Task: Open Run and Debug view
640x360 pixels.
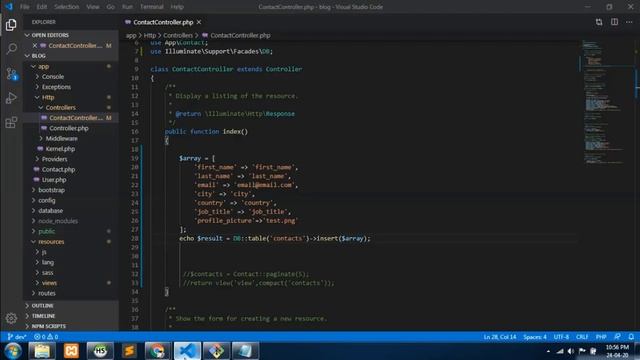Action: point(11,98)
